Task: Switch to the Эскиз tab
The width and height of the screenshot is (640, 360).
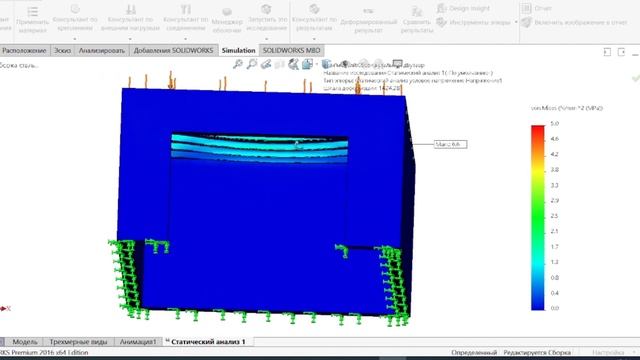Action: coord(62,51)
